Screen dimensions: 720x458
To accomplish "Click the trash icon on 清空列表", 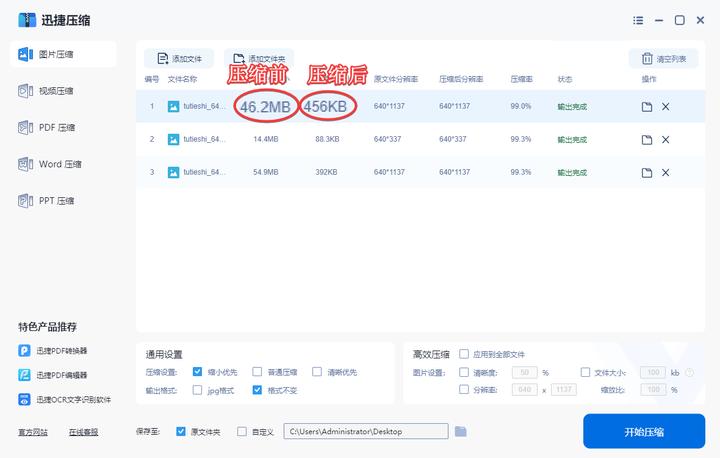I will click(x=647, y=59).
